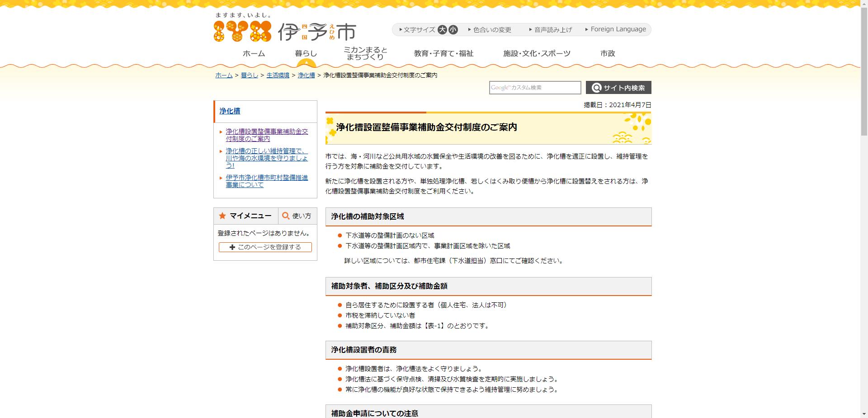Click the arrow icon before 音声読み上げ
Image resolution: width=868 pixels, height=418 pixels.
(529, 29)
